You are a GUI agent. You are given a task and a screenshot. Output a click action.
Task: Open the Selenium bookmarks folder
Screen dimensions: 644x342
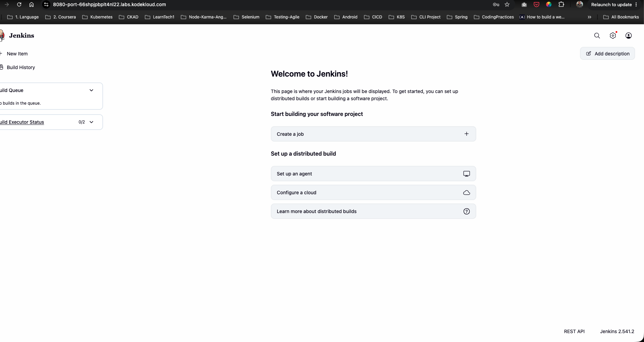247,17
